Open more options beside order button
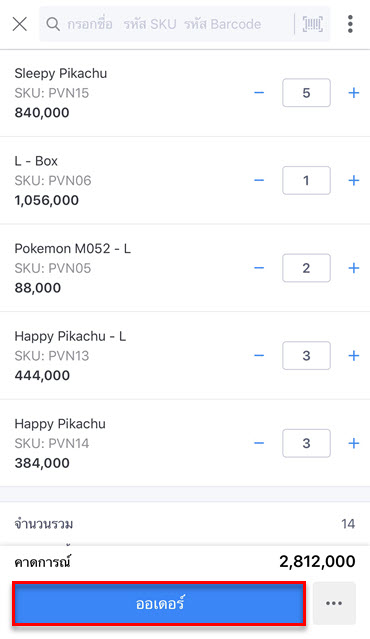This screenshot has height=639, width=370. point(334,604)
